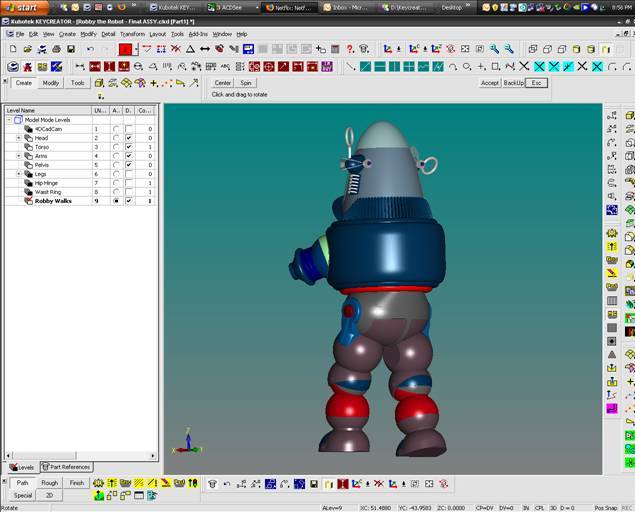Image resolution: width=635 pixels, height=512 pixels.
Task: Set Torso as the active level radio
Action: 116,147
